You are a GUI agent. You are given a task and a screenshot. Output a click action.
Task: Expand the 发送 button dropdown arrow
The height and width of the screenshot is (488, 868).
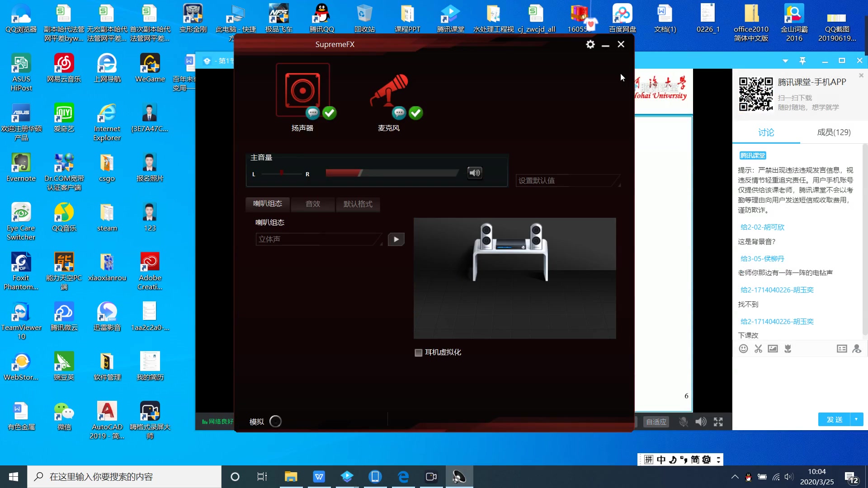point(856,419)
